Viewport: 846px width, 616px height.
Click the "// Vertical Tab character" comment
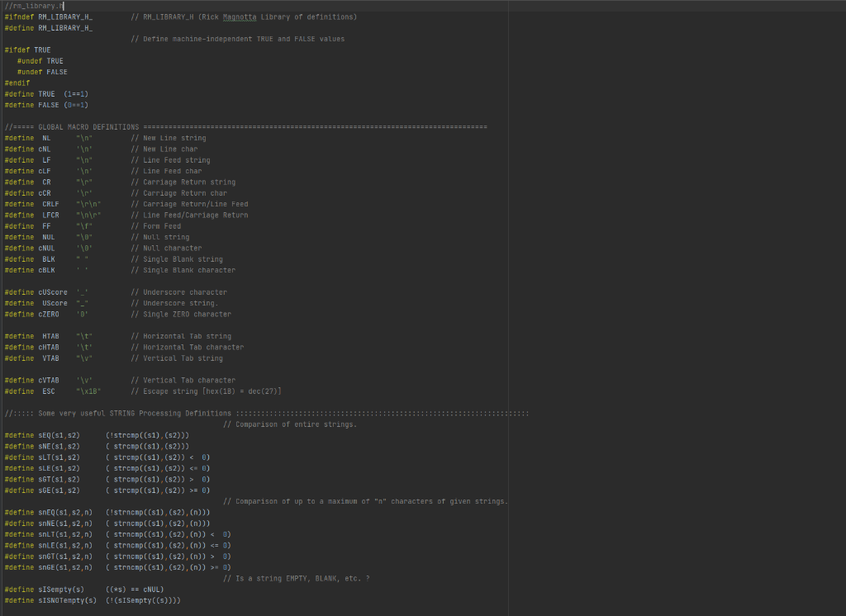pyautogui.click(x=183, y=381)
